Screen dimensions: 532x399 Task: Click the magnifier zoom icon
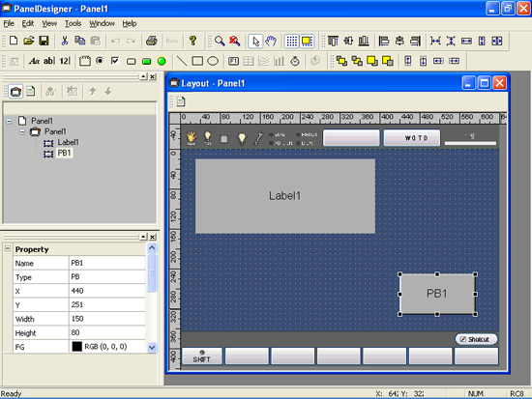point(220,41)
